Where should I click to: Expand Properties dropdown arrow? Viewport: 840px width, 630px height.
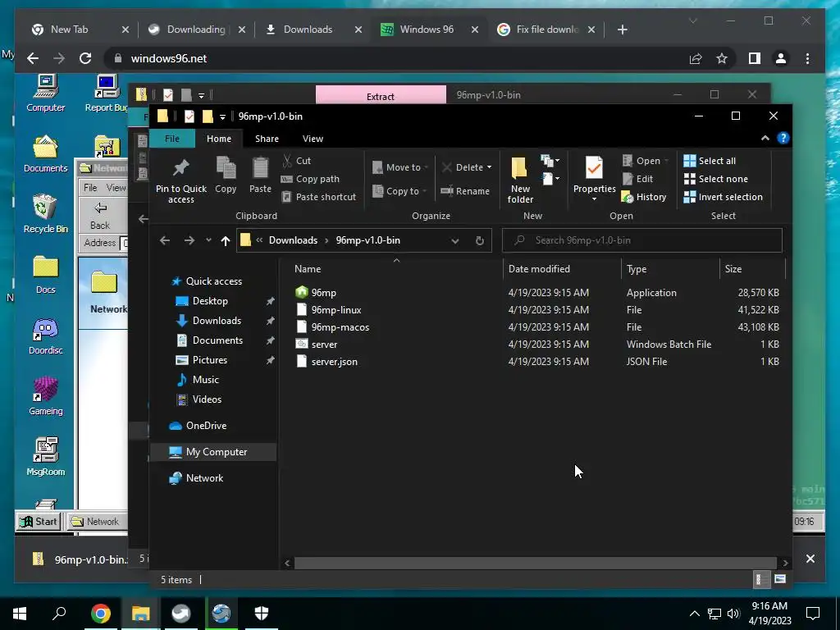tap(594, 199)
